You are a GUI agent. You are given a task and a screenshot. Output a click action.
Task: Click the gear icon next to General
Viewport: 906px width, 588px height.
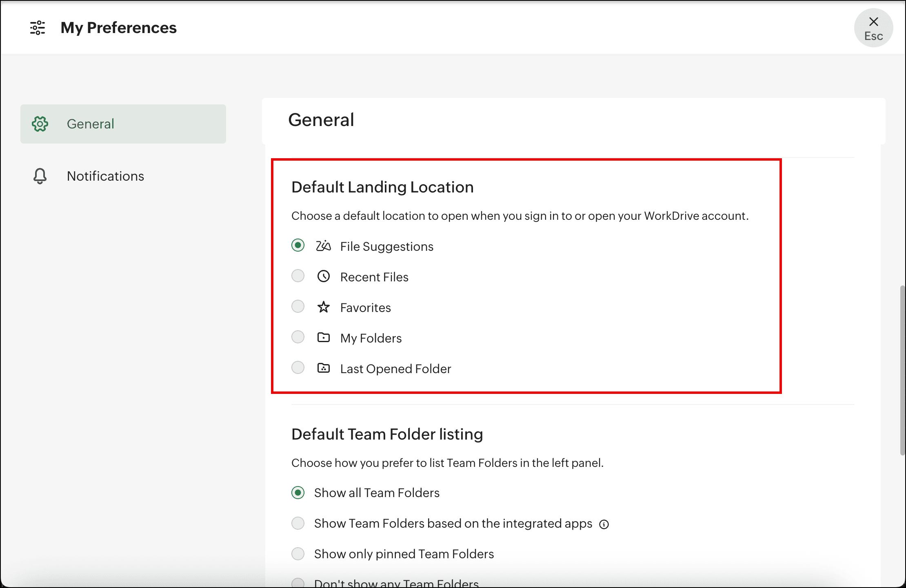[40, 124]
